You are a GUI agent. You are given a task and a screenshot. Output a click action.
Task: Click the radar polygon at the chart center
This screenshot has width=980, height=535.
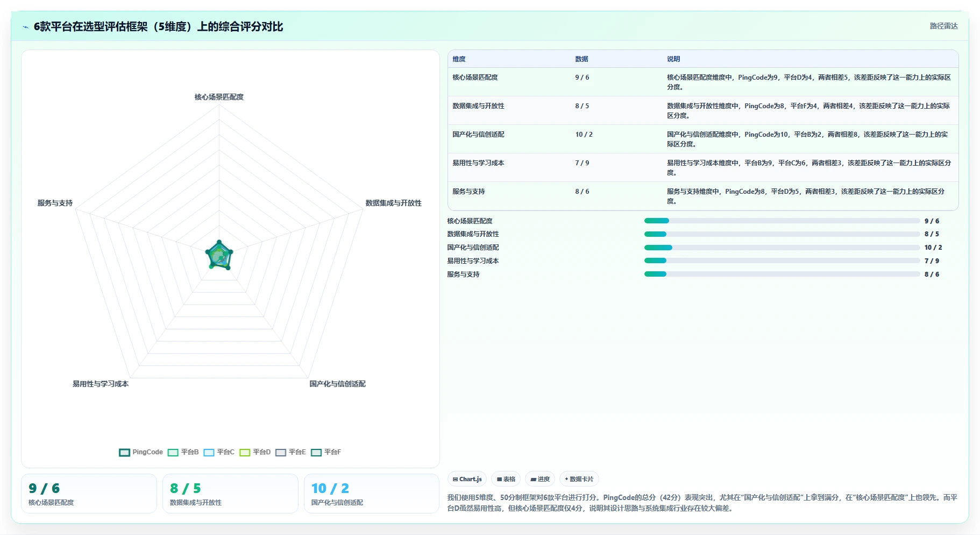219,256
